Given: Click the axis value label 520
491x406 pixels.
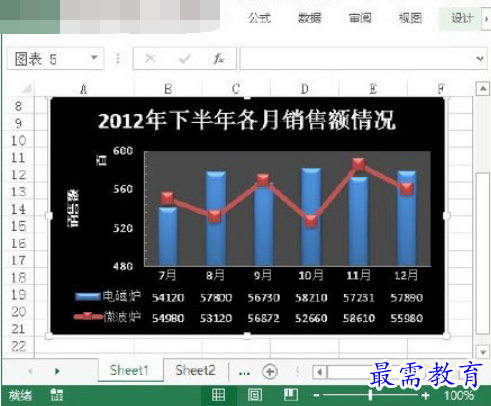Looking at the screenshot, I should pos(123,228).
